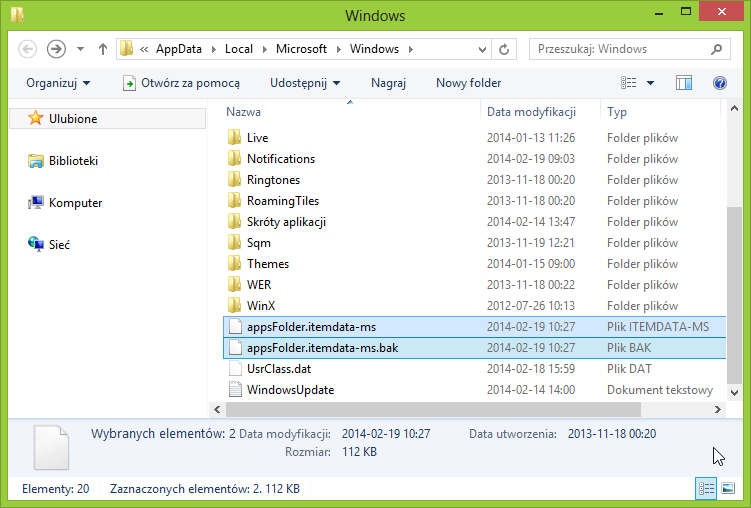Navigate to AppData in breadcrumb

179,49
